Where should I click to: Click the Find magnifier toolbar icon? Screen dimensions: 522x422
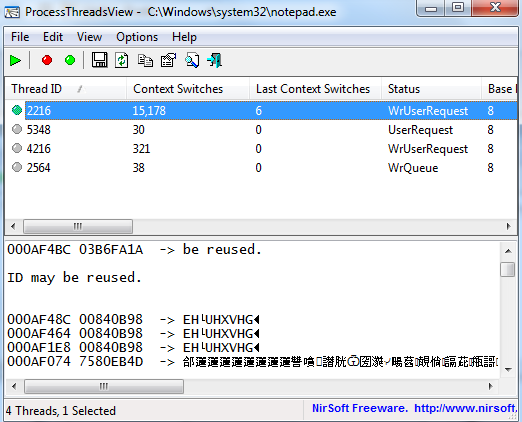[192, 60]
